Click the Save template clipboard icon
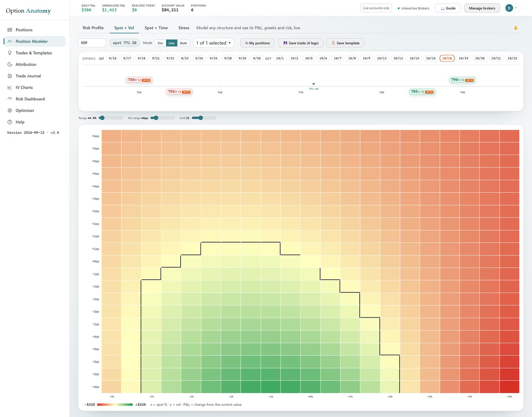Image resolution: width=532 pixels, height=417 pixels. pyautogui.click(x=333, y=43)
